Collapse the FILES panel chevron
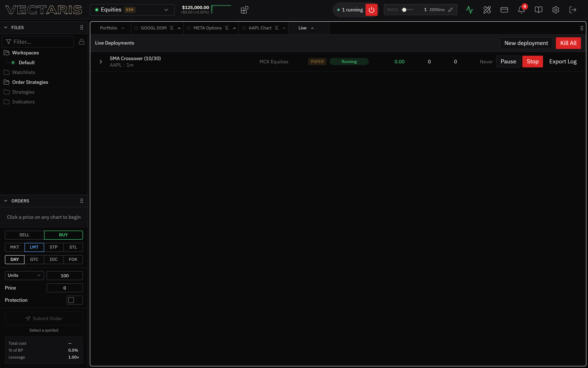This screenshot has width=588, height=368. tap(6, 28)
